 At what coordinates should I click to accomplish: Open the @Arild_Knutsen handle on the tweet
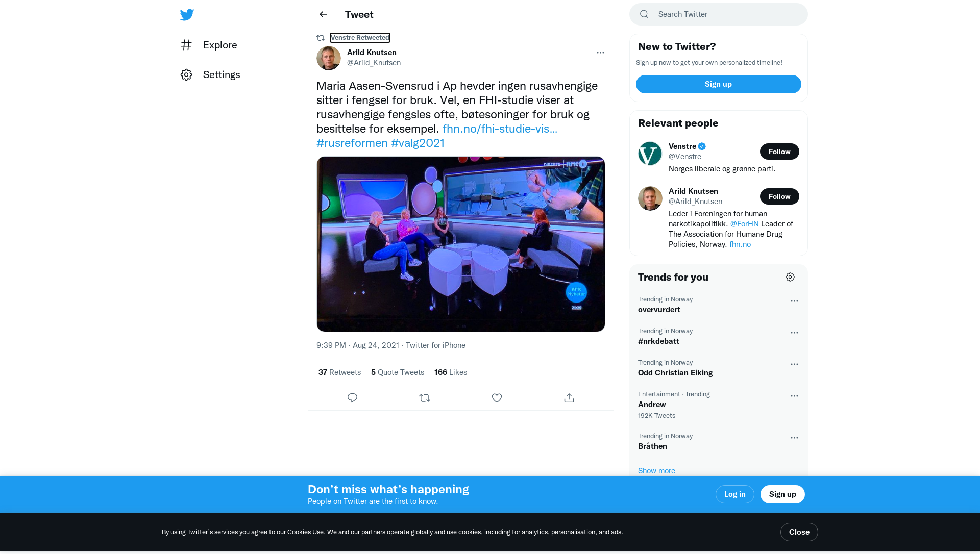[374, 63]
